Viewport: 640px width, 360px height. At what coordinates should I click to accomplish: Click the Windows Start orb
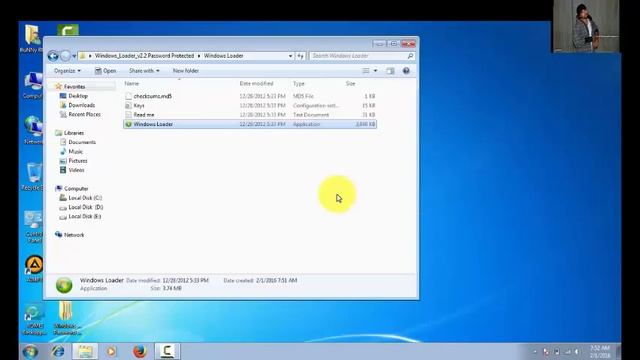click(x=30, y=352)
